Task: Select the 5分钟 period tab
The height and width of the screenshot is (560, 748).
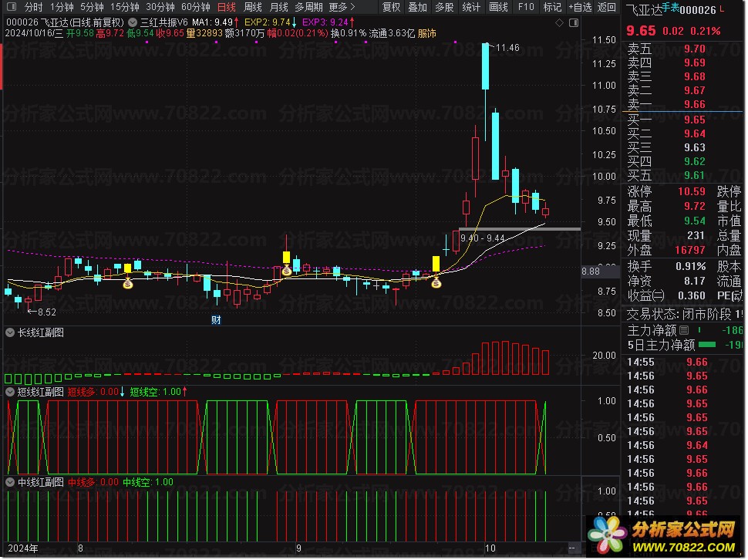Action: [92, 7]
